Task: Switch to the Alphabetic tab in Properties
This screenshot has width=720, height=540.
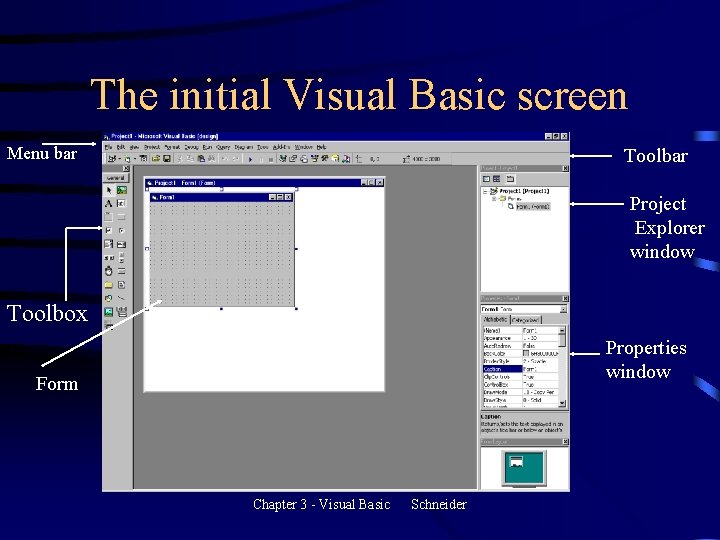Action: click(x=495, y=320)
